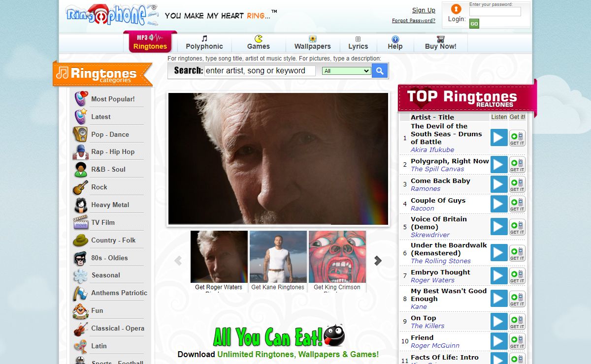Click the My Best Wasn't Good Enough title
Screen dimensions: 591x364
pyautogui.click(x=449, y=295)
